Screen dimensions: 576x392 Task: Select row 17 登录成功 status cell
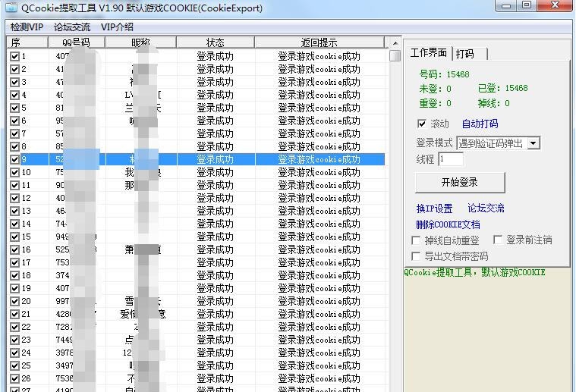point(216,263)
